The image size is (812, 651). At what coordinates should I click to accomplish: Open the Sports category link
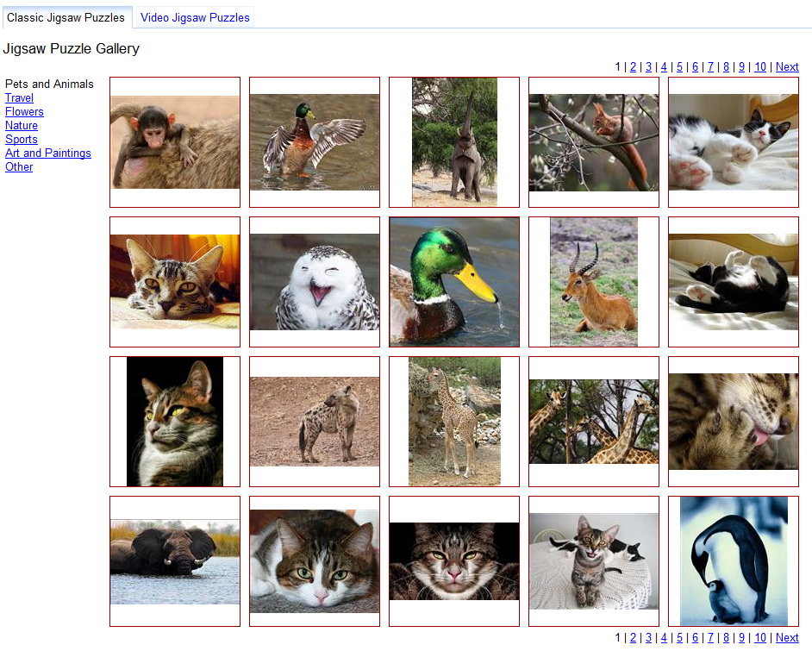[x=22, y=140]
